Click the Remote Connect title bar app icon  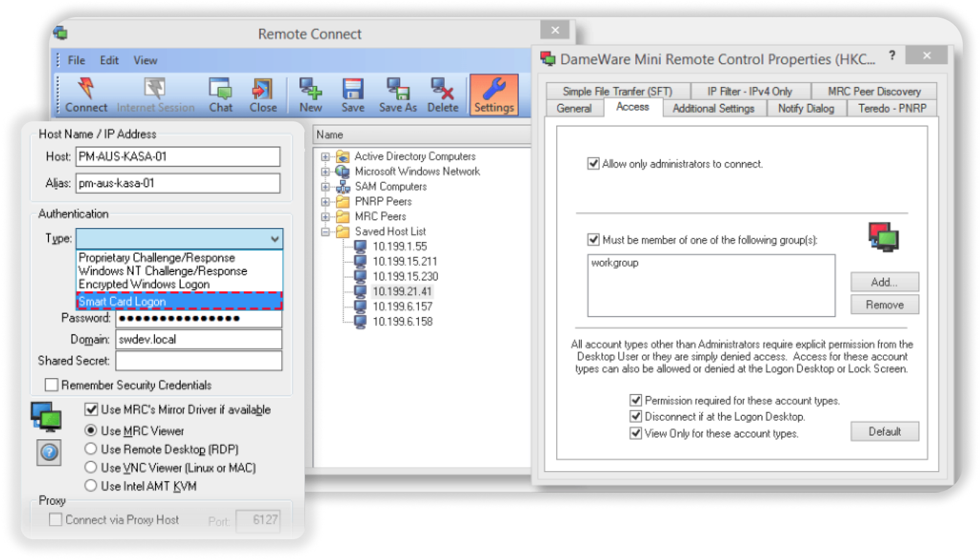point(60,33)
